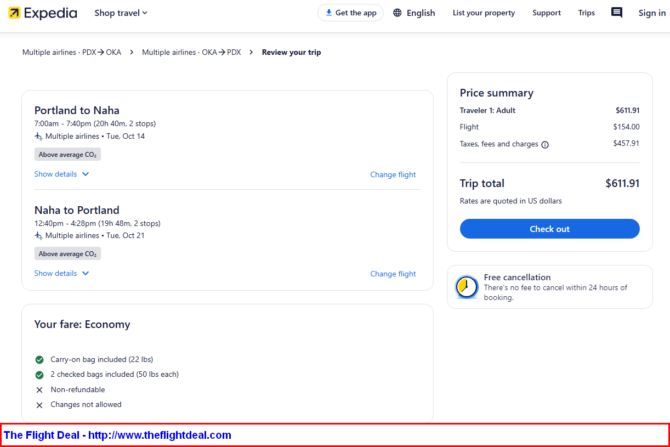Viewport: 670px width, 447px height.
Task: Open the Support menu item
Action: pyautogui.click(x=546, y=13)
